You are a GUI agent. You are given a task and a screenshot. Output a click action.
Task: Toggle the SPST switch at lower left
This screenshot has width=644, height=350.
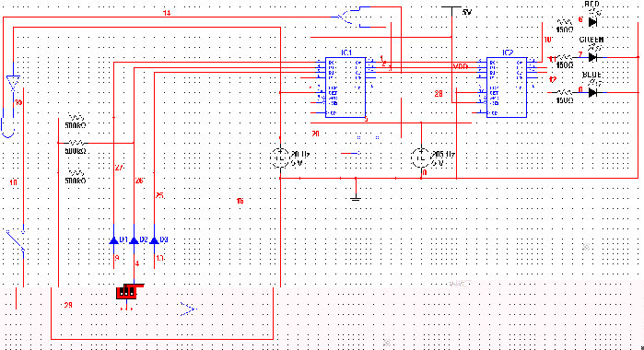pyautogui.click(x=17, y=240)
